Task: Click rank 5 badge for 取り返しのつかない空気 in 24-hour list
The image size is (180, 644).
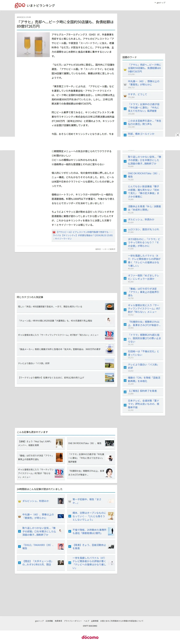Action: 19,531
